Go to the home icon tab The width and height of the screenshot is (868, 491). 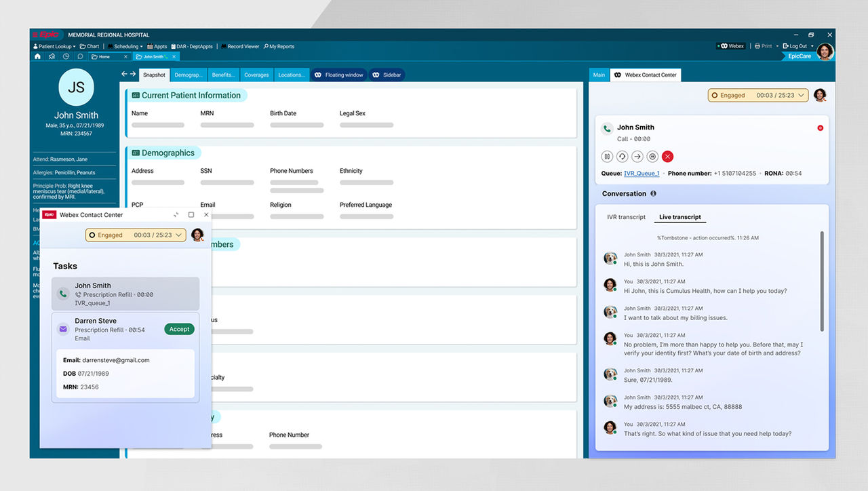point(38,56)
